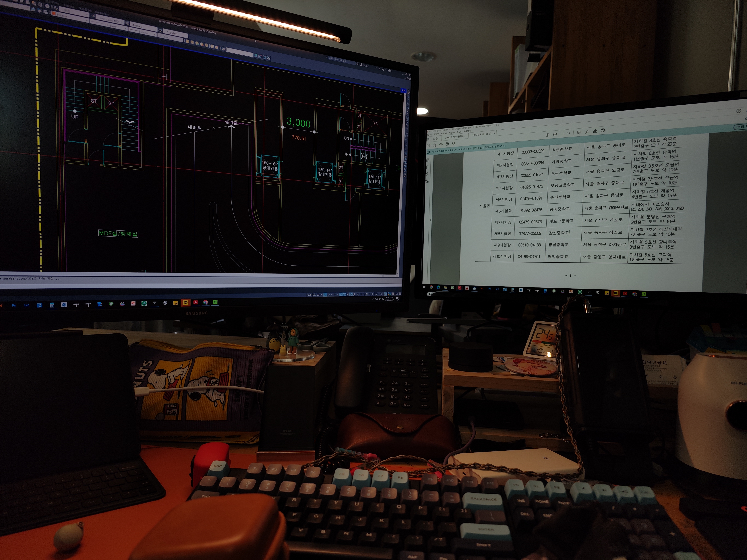
Task: Open Microsoft Edge on the right monitor taskbar
Action: click(438, 288)
